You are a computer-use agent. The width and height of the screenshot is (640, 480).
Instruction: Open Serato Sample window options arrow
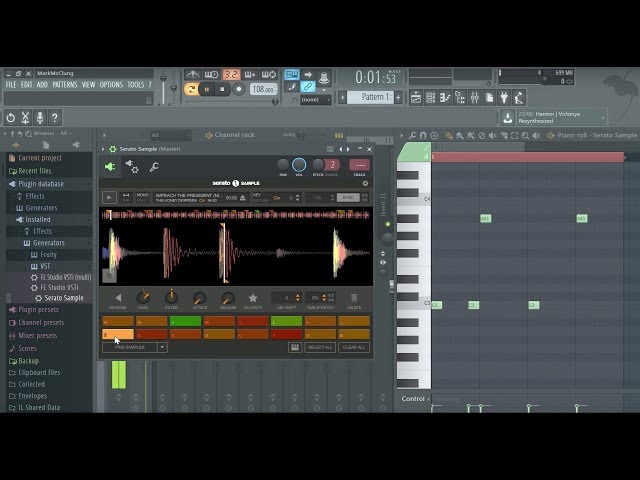103,149
